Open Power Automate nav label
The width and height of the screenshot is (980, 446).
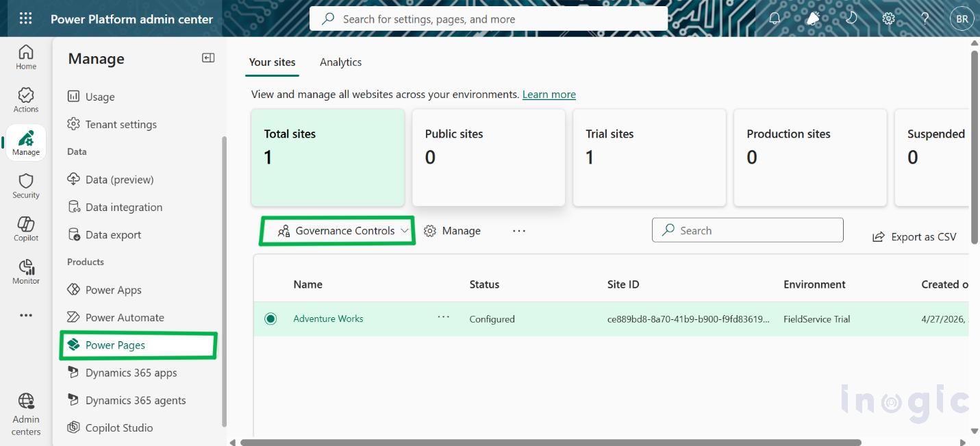pyautogui.click(x=125, y=317)
